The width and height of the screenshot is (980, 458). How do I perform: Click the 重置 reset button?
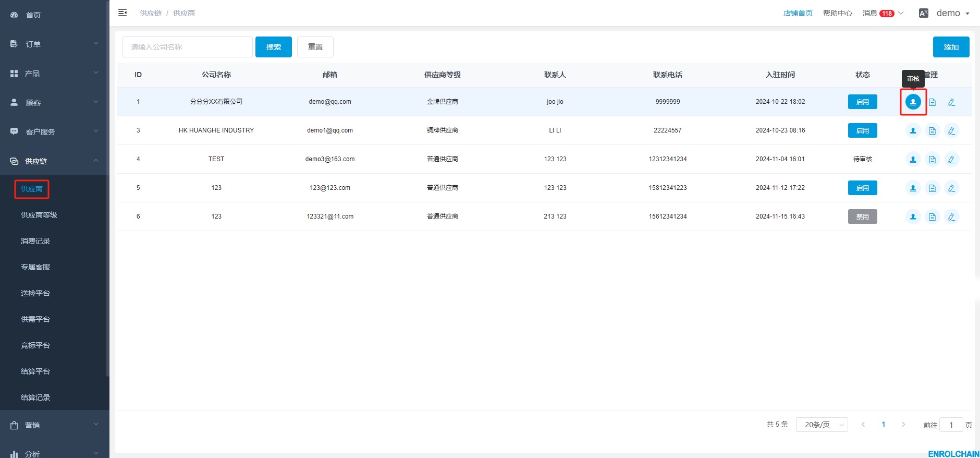click(315, 47)
